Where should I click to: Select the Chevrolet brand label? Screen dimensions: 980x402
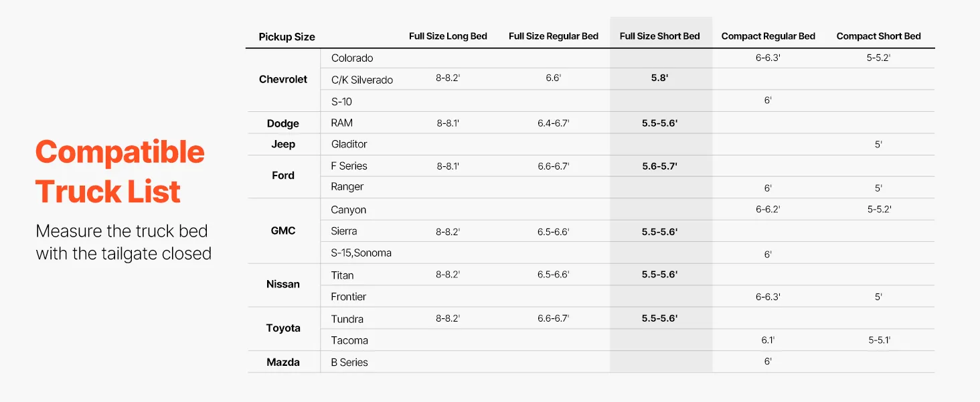tap(282, 79)
